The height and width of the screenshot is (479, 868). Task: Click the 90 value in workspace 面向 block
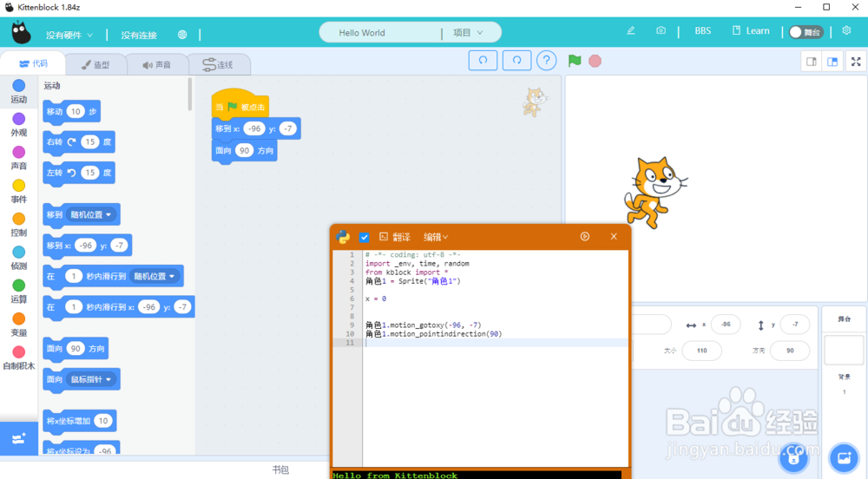pyautogui.click(x=245, y=150)
